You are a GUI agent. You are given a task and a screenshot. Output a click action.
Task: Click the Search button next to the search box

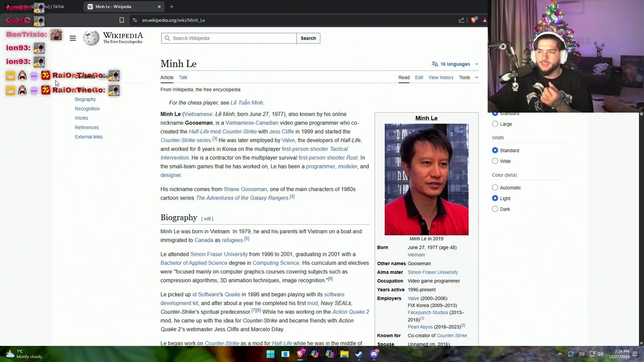(308, 38)
